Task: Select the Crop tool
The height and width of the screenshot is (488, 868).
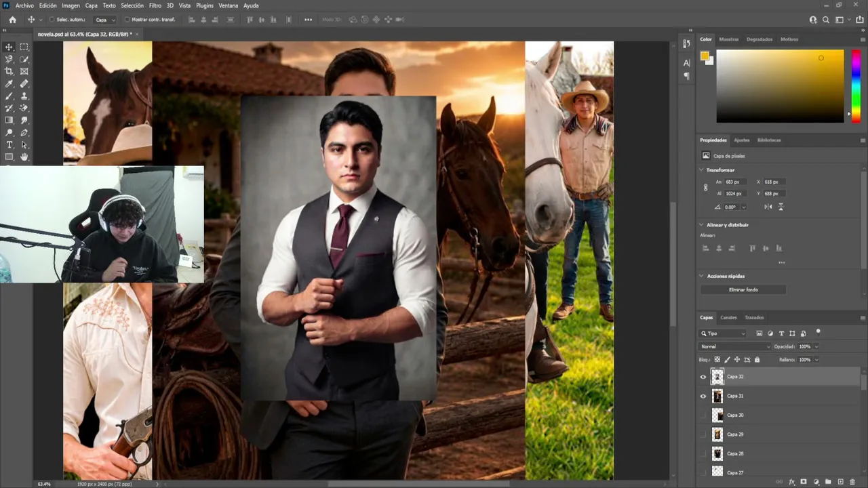Action: tap(9, 71)
